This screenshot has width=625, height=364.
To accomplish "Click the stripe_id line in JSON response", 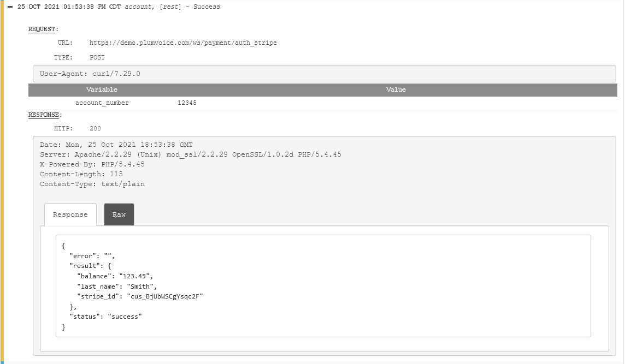I will [x=140, y=296].
